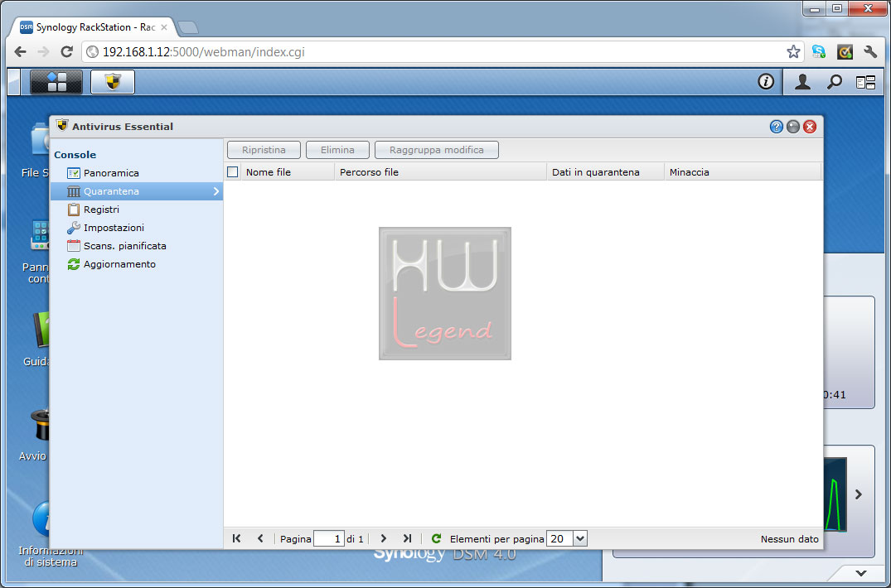Viewport: 891px width, 588px height.
Task: Open a new browser tab
Action: 187,27
